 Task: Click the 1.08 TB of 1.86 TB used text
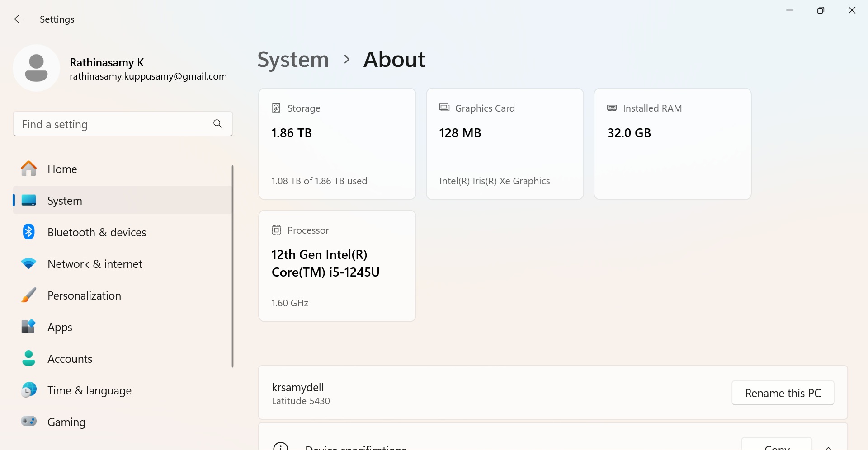319,181
